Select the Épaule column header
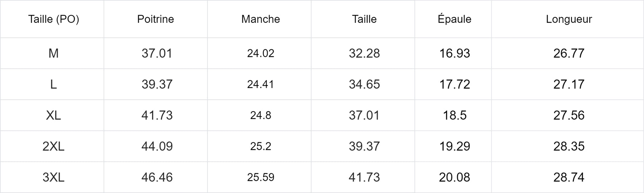This screenshot has height=193, width=644. coord(454,19)
